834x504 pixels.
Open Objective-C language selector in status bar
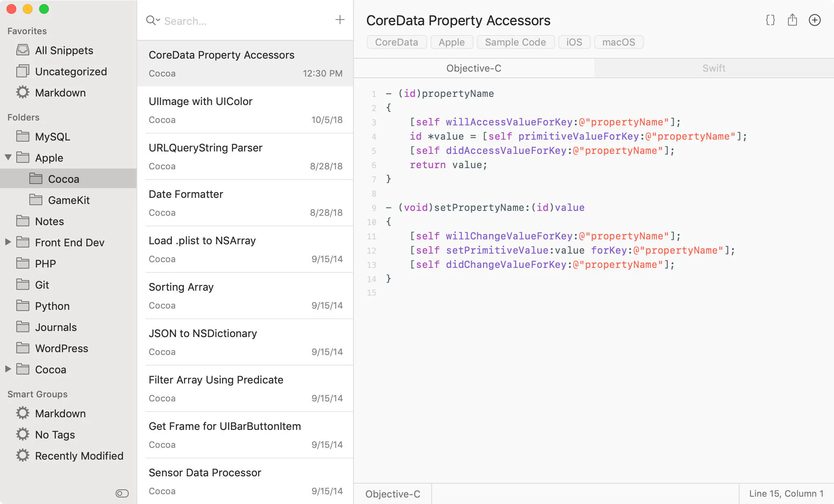(393, 493)
